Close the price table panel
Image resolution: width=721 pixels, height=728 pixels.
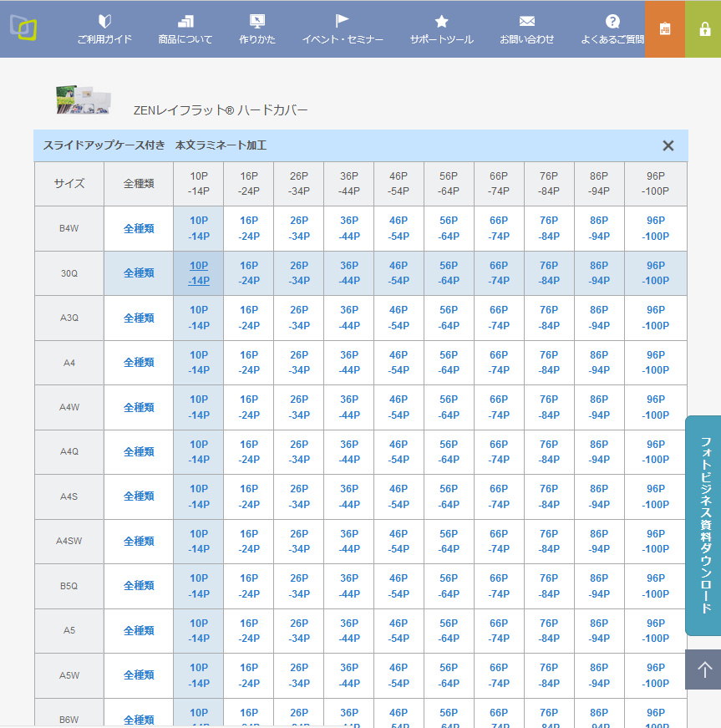[x=668, y=145]
